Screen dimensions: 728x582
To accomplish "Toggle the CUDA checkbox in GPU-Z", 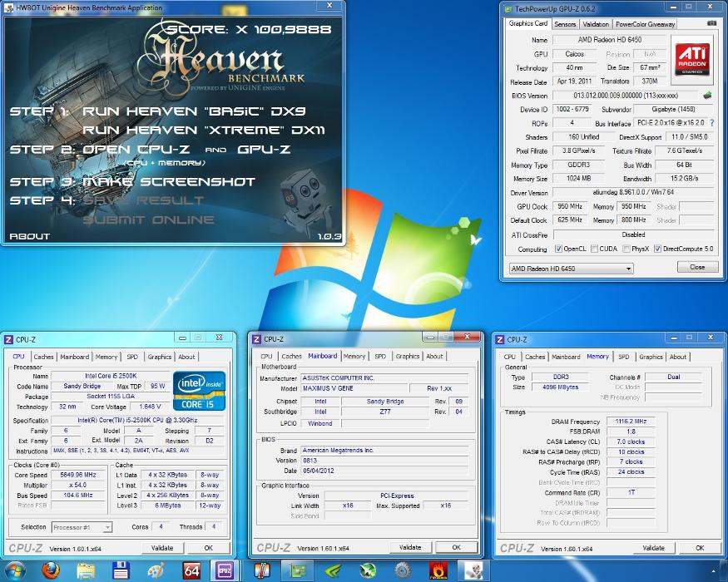I will [594, 249].
